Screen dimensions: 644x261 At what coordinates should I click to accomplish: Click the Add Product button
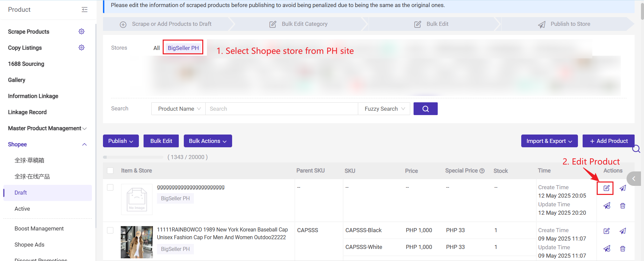(608, 141)
